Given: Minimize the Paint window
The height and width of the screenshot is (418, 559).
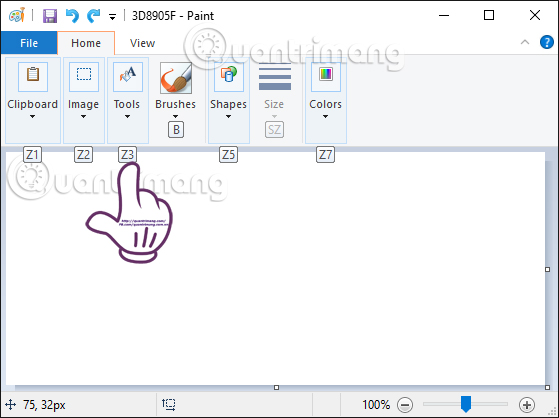Looking at the screenshot, I should point(444,15).
